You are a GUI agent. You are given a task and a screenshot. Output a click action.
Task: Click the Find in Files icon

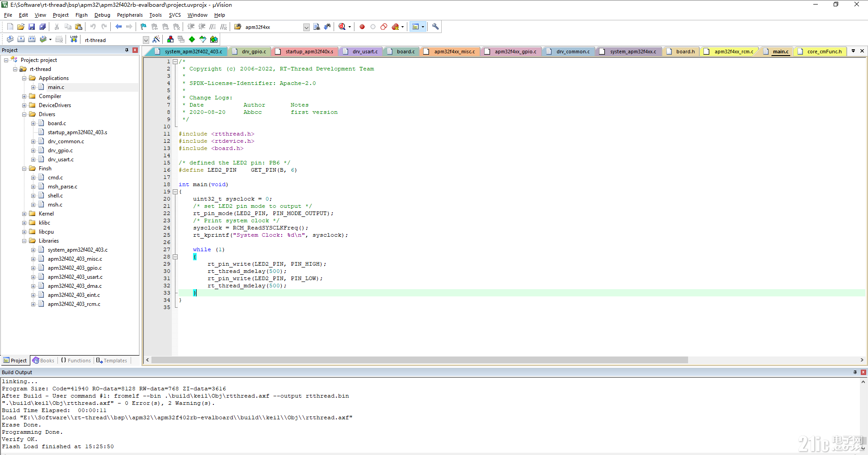click(x=238, y=27)
